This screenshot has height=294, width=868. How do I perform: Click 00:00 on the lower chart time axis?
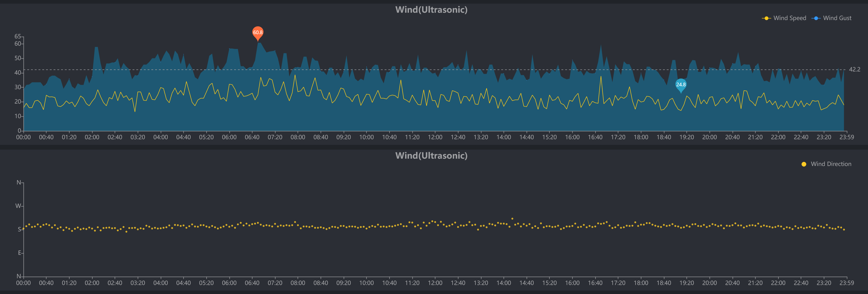click(23, 283)
